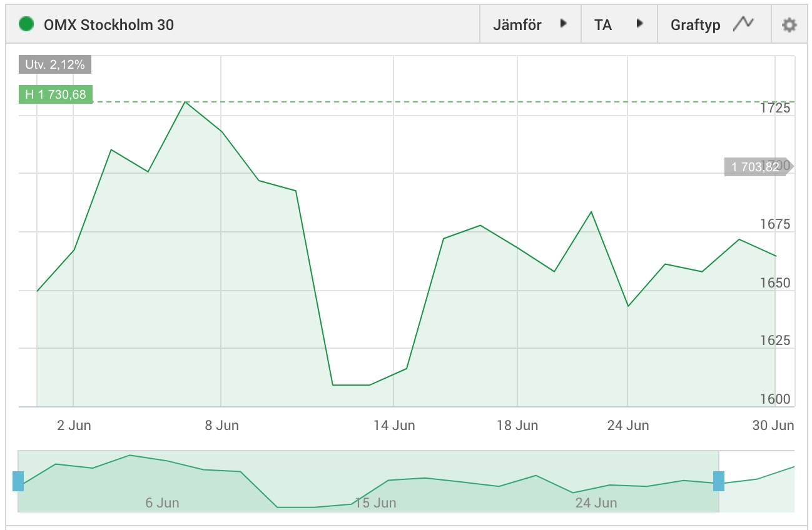Click the shaded navigator range area
Image resolution: width=812 pixels, height=530 pixels.
point(368,481)
